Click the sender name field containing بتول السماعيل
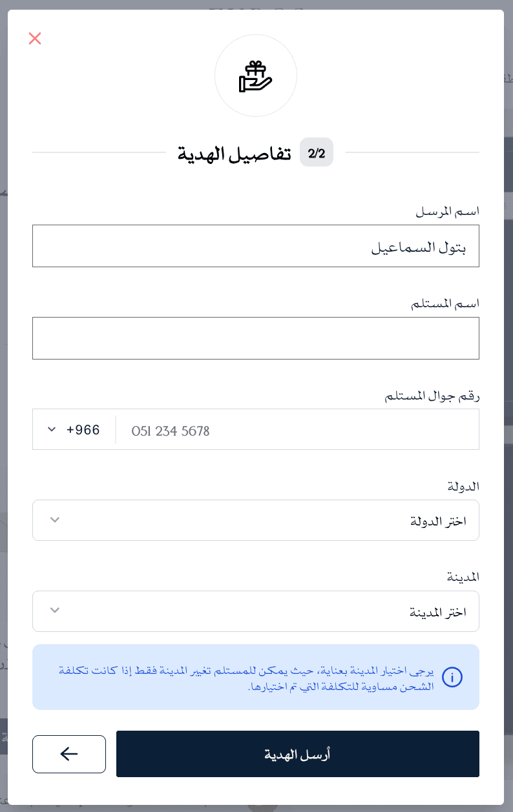Viewport: 513px width, 812px height. coord(256,246)
